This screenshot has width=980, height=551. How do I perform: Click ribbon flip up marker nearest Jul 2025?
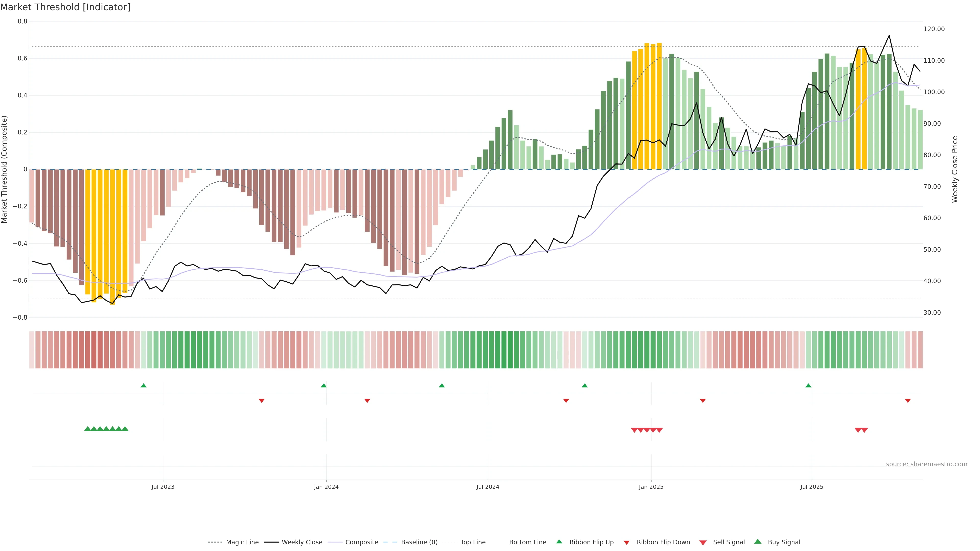coord(808,386)
